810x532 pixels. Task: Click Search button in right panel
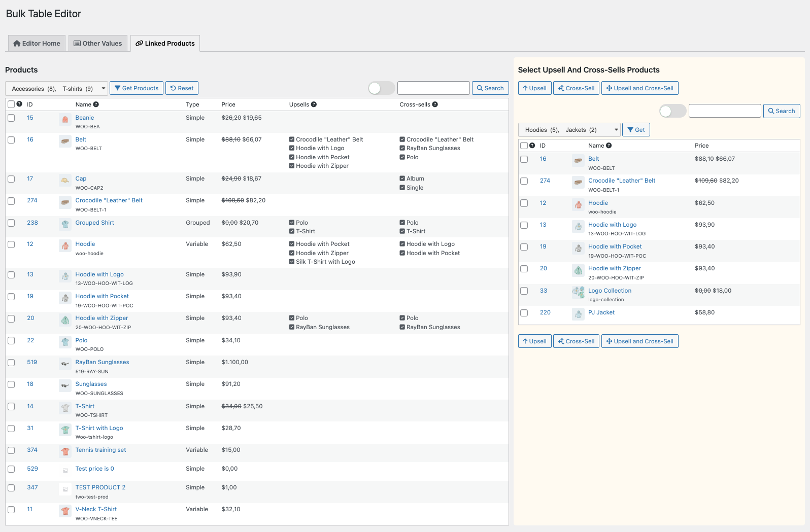(x=782, y=111)
